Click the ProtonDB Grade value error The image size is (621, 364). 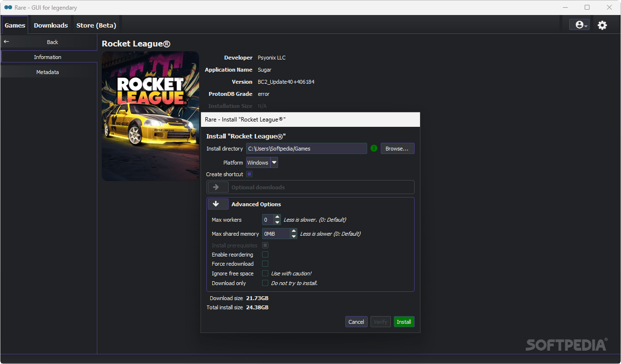[264, 94]
